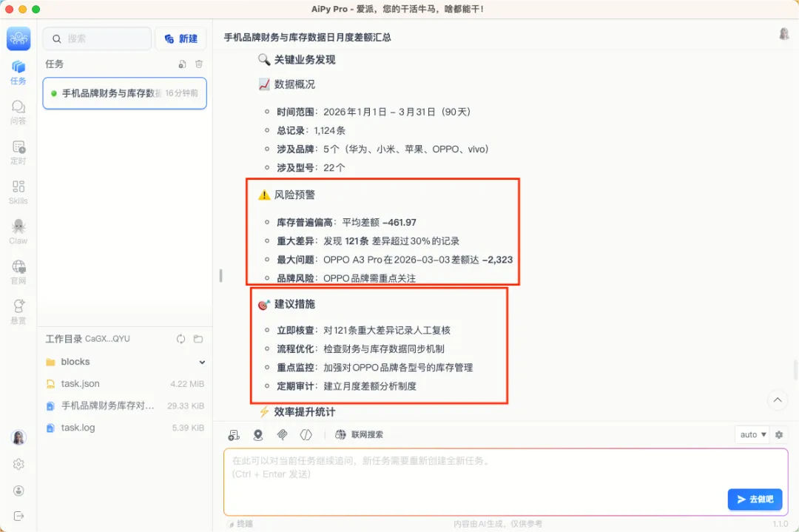
Task: Click the AiPy octopus logo icon
Action: 18,38
